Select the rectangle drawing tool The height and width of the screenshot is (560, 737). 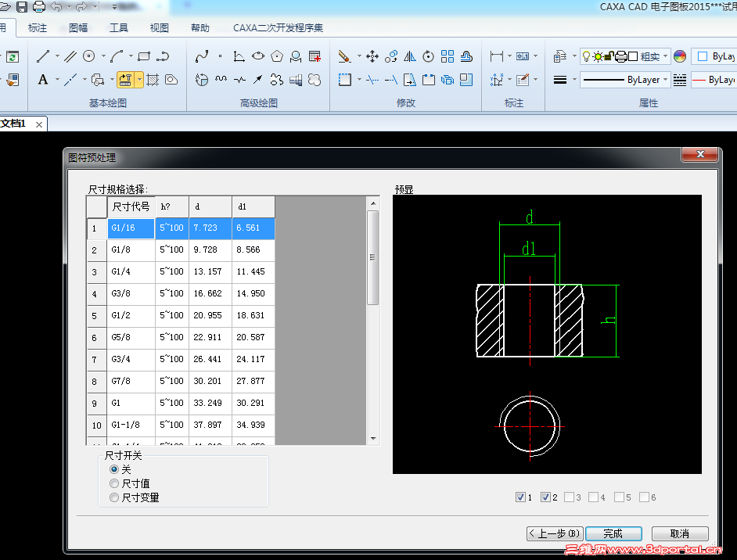click(x=144, y=56)
